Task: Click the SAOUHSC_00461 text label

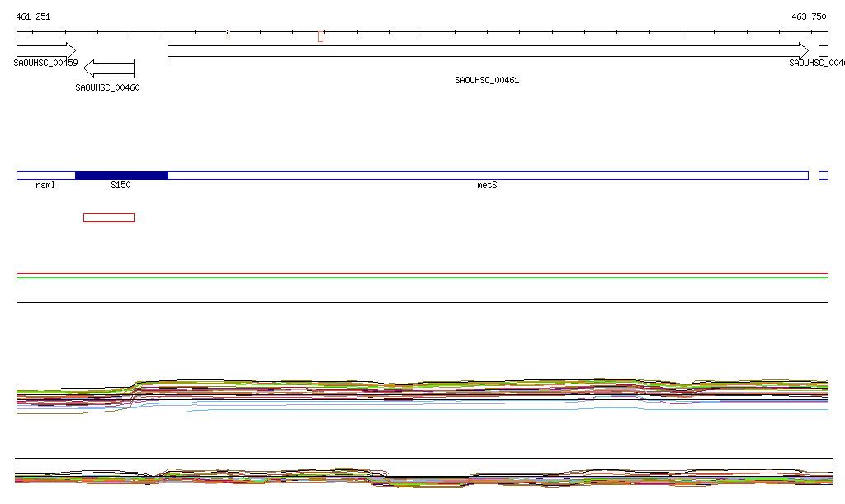Action: point(487,80)
